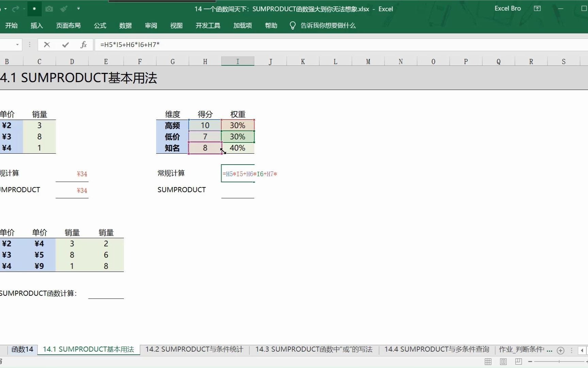Open the 加载项 ribbon tab
588x368 pixels.
point(243,26)
